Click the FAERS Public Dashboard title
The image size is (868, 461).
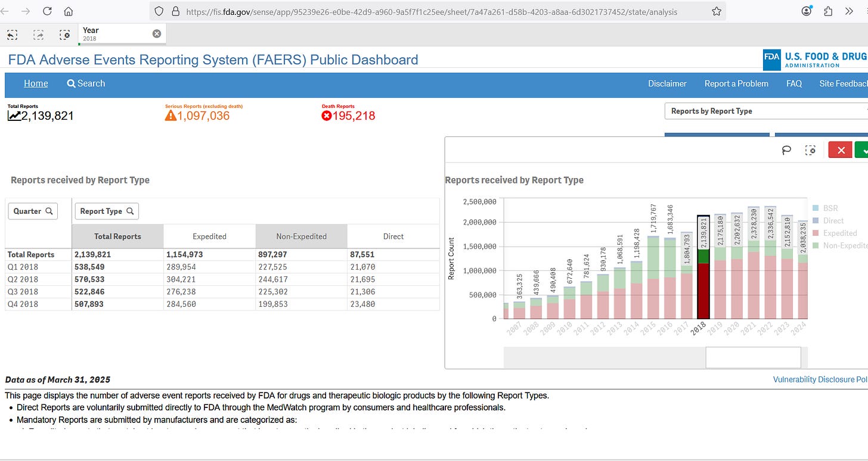(x=213, y=60)
